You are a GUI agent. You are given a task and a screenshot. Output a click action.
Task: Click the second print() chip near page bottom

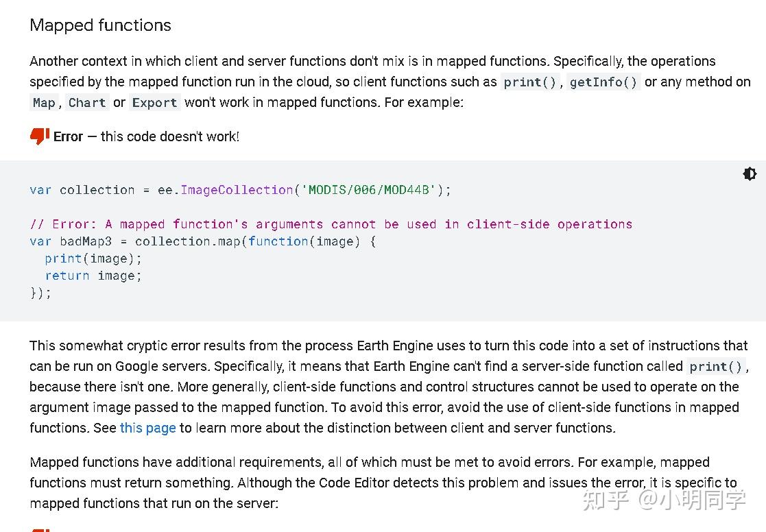[715, 366]
